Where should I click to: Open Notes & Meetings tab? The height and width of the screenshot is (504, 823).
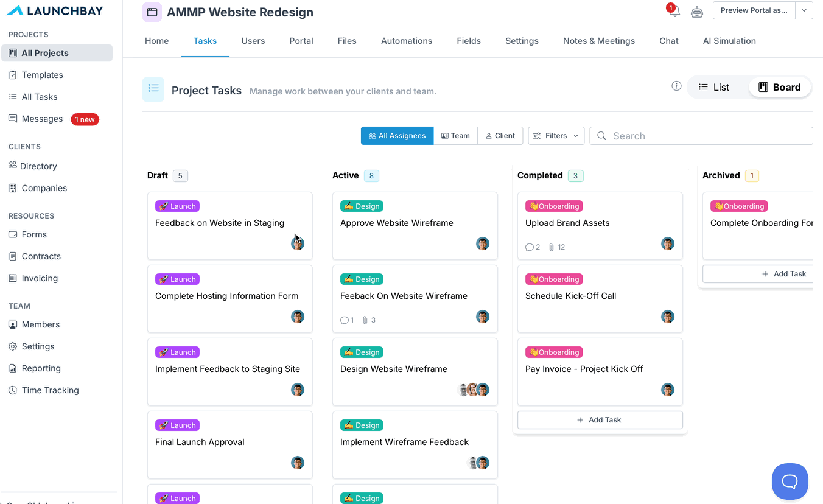[x=599, y=41]
